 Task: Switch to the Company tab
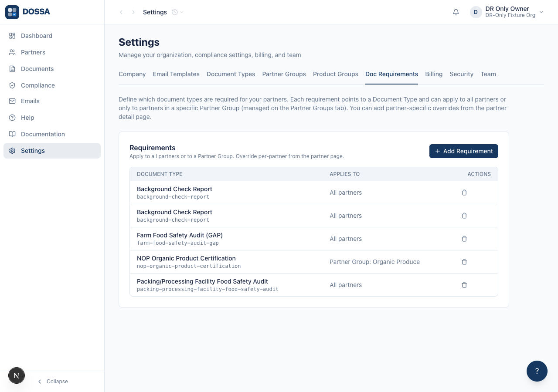[132, 74]
